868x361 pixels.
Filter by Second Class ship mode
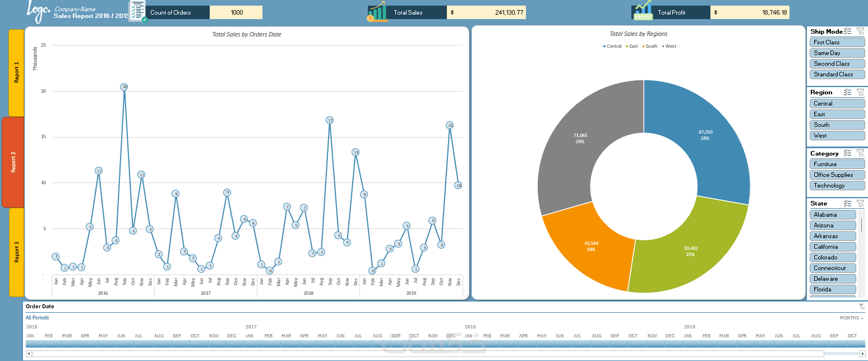point(837,63)
